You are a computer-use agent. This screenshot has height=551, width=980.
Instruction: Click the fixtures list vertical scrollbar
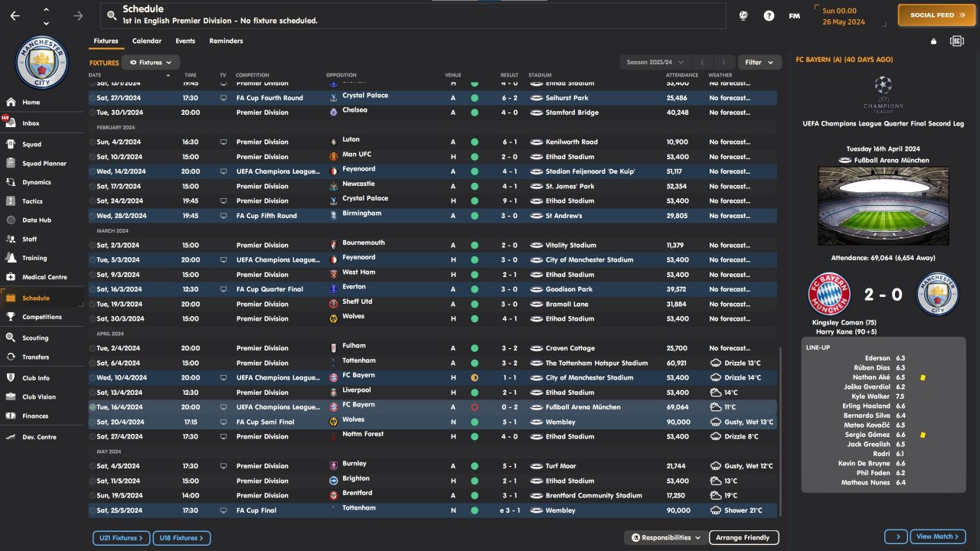[x=781, y=429]
